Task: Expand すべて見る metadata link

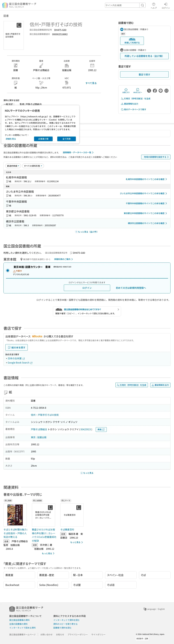Action: (91, 83)
